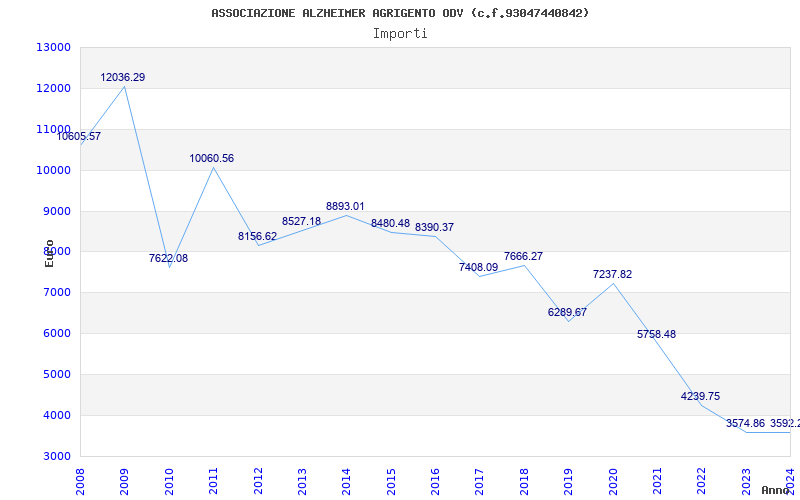
Task: Click the x-axis year 2020
Action: [613, 481]
